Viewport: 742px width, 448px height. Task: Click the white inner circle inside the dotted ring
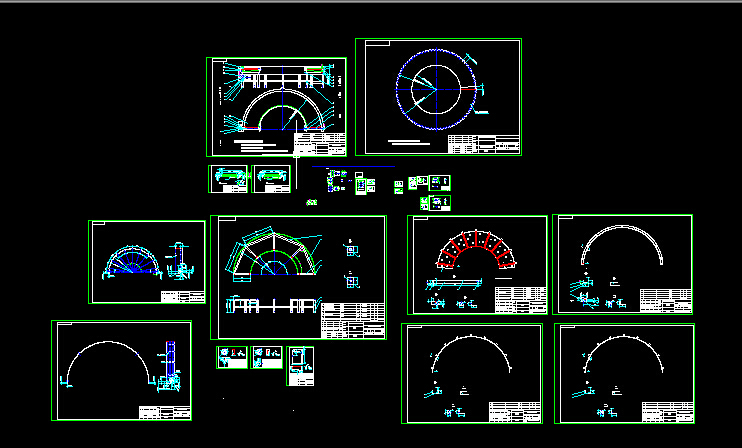436,89
